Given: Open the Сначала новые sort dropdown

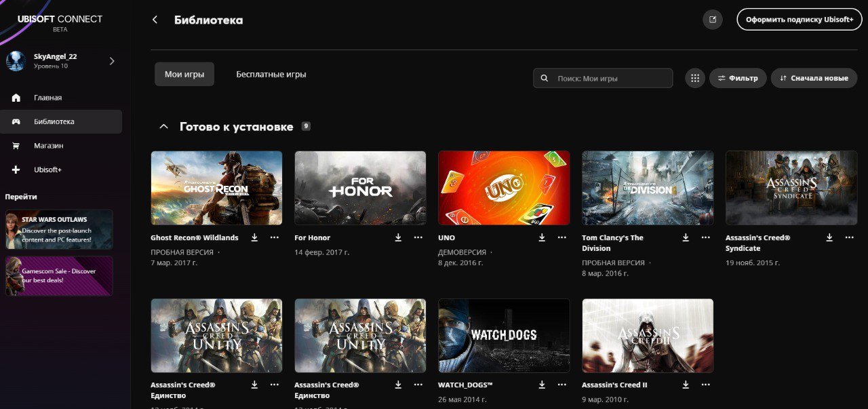Looking at the screenshot, I should 814,78.
